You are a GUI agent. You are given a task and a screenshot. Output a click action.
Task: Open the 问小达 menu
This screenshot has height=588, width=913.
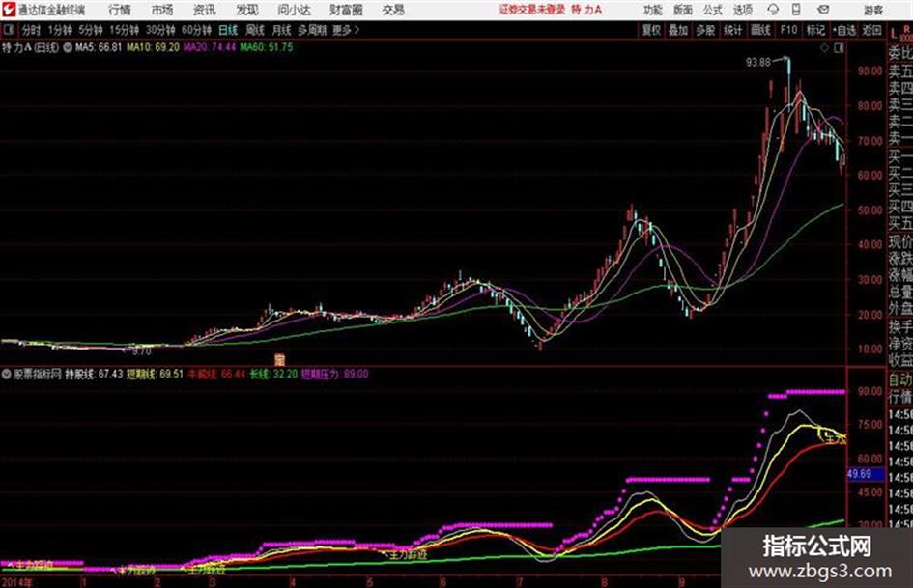pyautogui.click(x=294, y=10)
